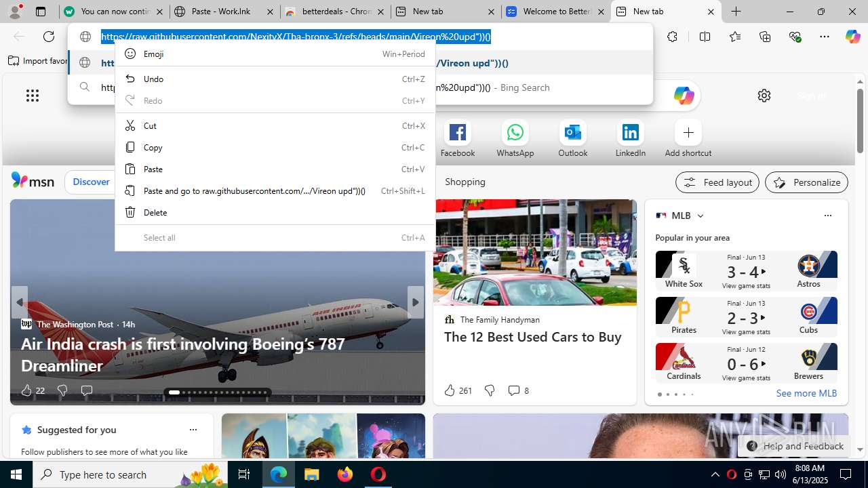Viewport: 868px width, 488px height.
Task: Add a new shortcut tile
Action: click(688, 138)
